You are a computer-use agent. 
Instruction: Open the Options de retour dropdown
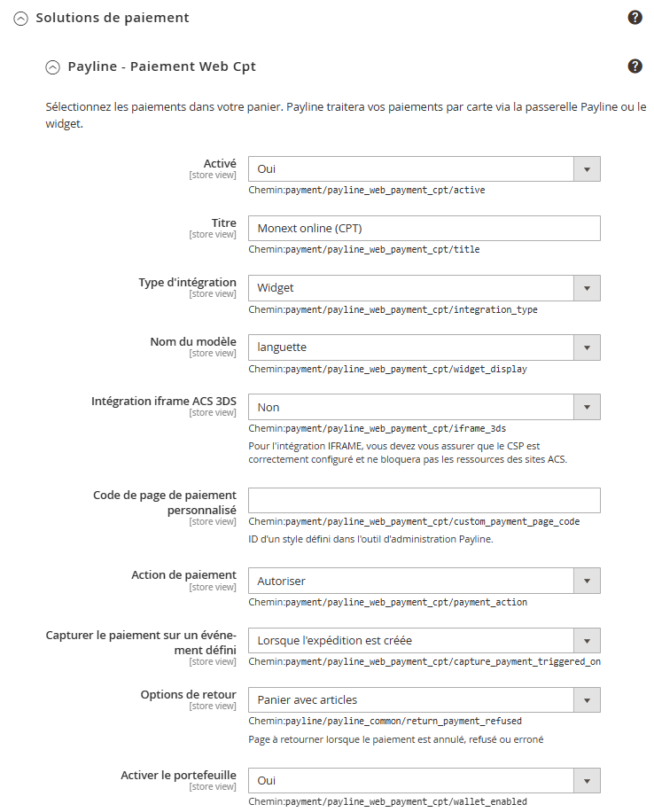[x=411, y=699]
